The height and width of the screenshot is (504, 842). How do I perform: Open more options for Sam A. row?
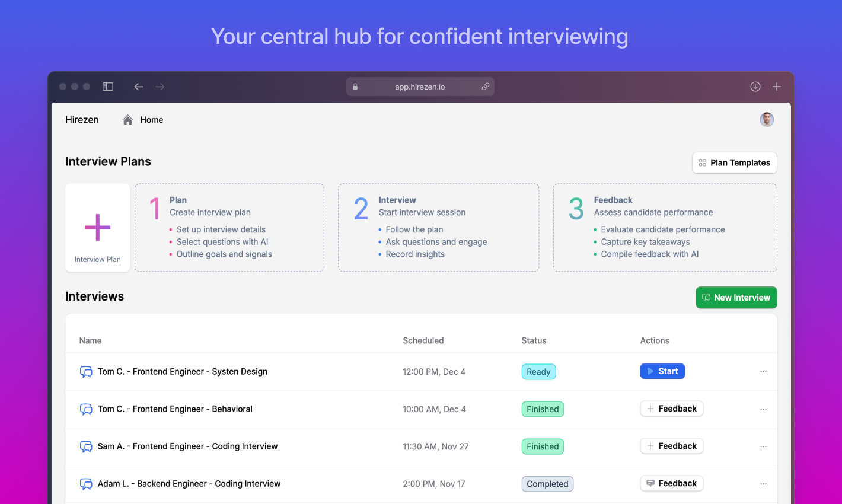click(763, 446)
